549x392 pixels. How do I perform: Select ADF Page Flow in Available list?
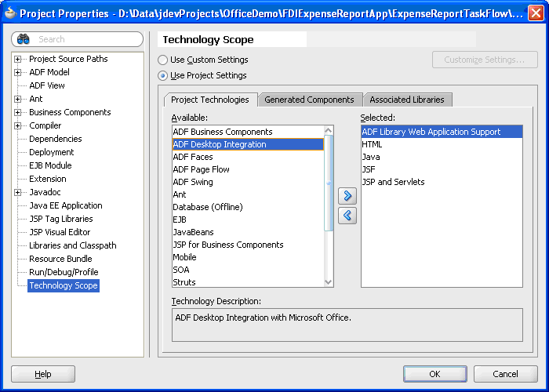point(249,170)
